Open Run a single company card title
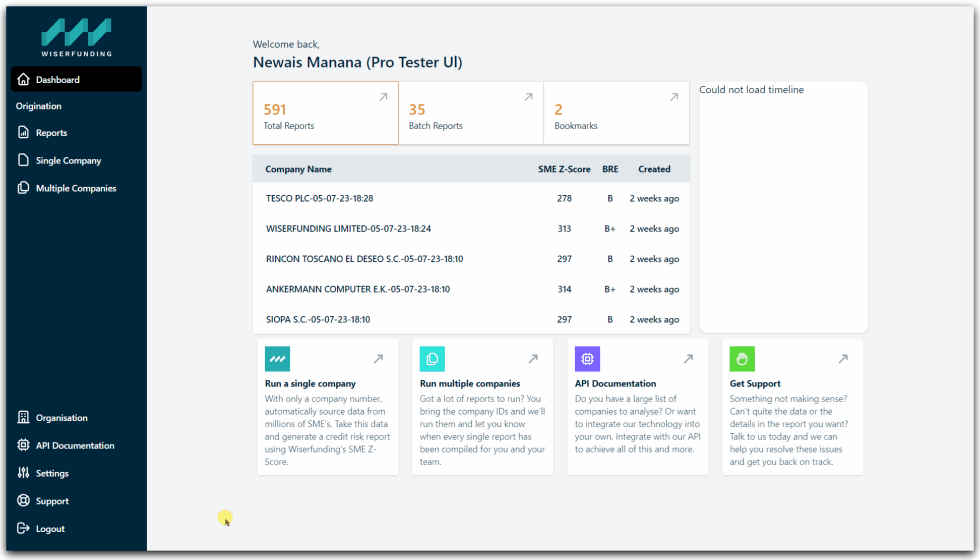 click(310, 383)
